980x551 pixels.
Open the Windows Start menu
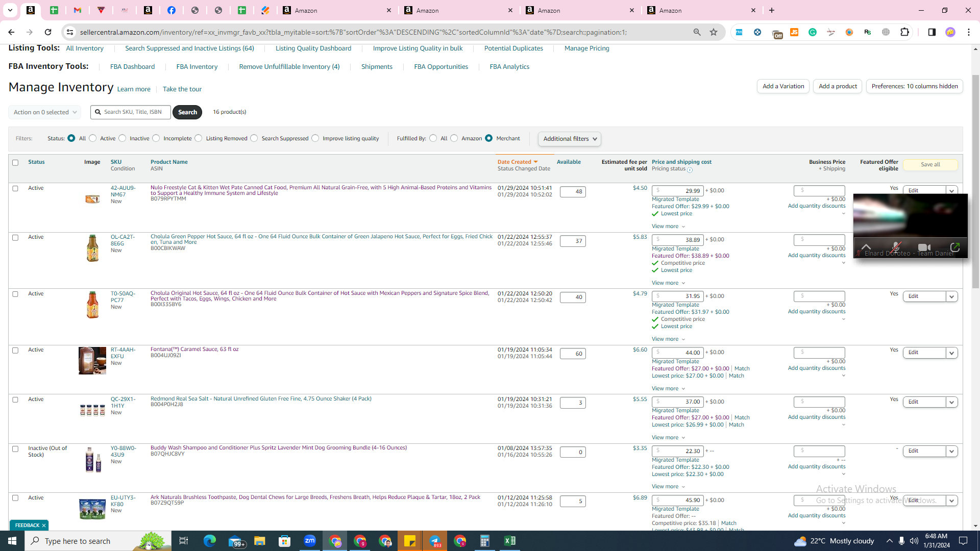point(12,541)
